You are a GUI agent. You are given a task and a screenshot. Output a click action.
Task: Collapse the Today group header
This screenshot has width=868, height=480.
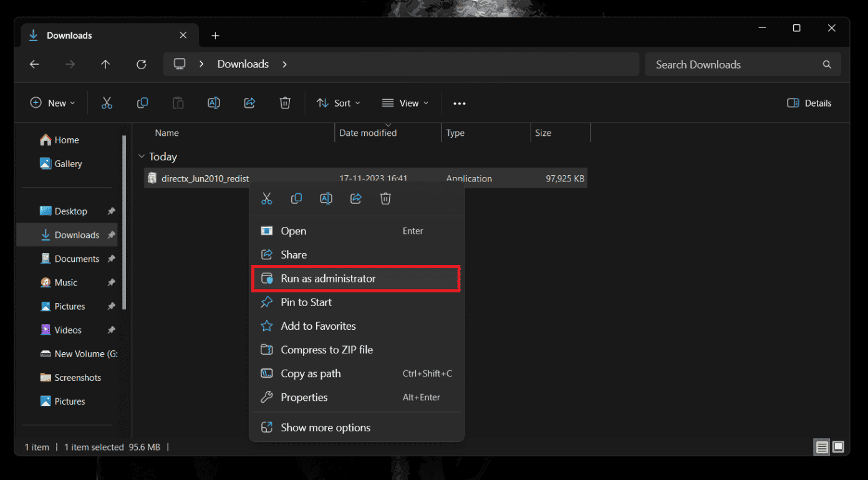click(142, 156)
